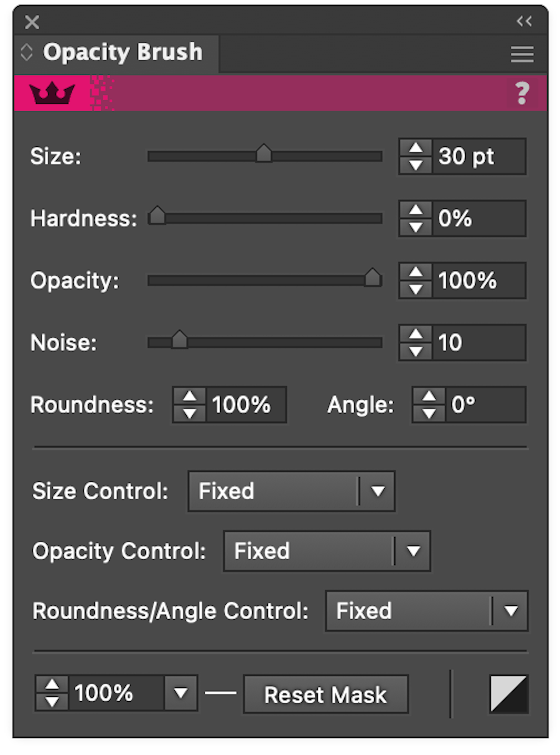This screenshot has height=755, width=560.
Task: Click the panel docking diamond icon
Action: pyautogui.click(x=26, y=51)
